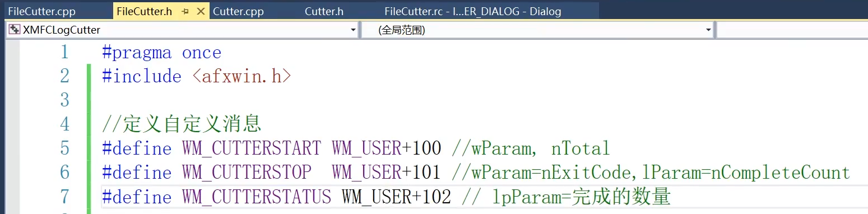Click '<afxwin.h>' in the include line
The height and width of the screenshot is (214, 868).
242,77
